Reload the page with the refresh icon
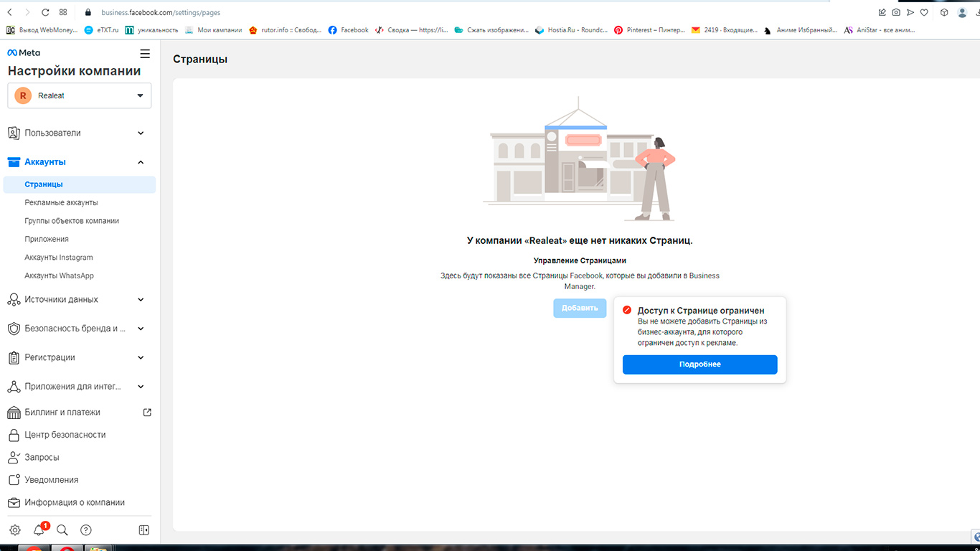 tap(45, 12)
